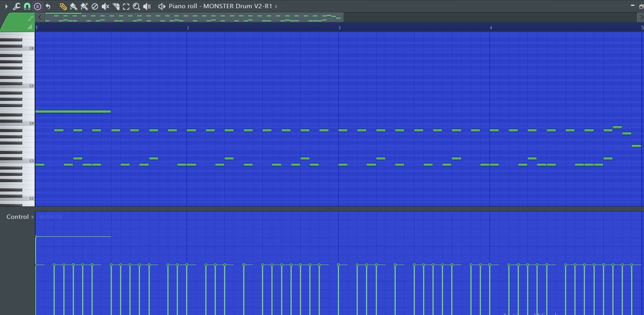Open the piano roll tools wrench menu
The width and height of the screenshot is (644, 315).
pos(16,6)
